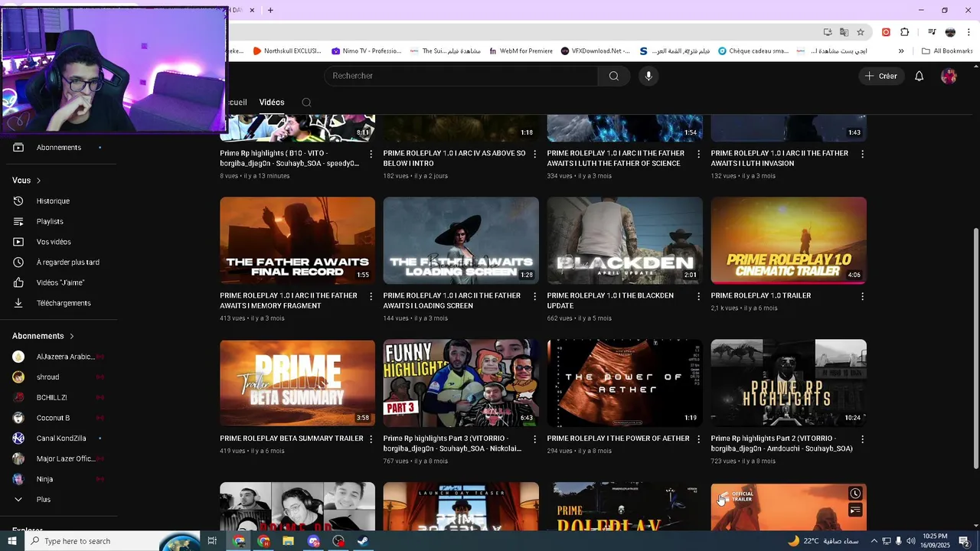Open the Chèque cadeau bookmark
This screenshot has height=551, width=980.
753,51
